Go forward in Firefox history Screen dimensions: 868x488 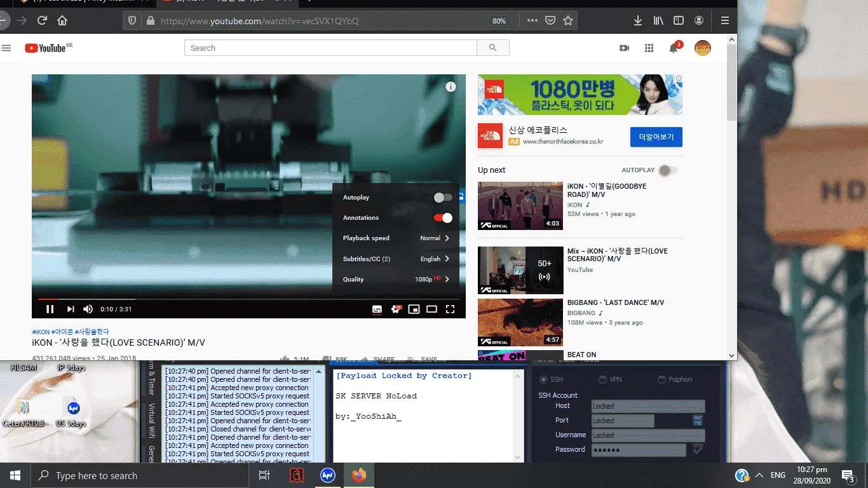tap(22, 20)
